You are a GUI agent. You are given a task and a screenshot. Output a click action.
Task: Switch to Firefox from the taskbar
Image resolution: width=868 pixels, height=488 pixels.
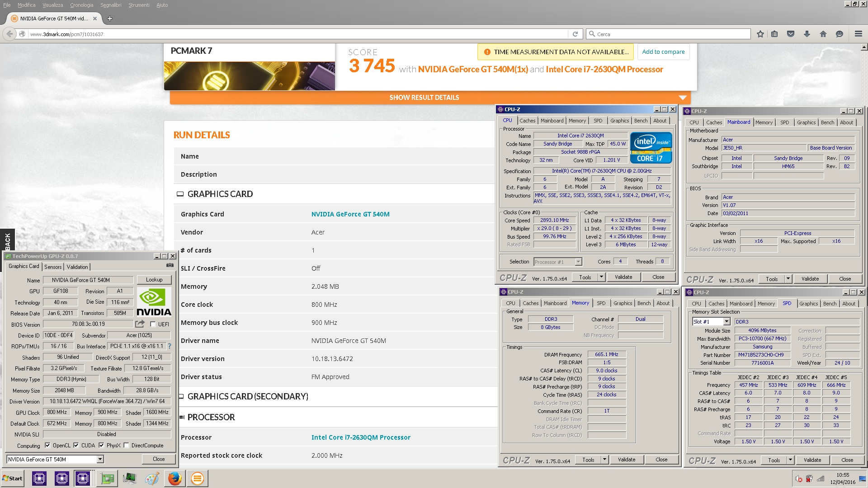coord(175,478)
